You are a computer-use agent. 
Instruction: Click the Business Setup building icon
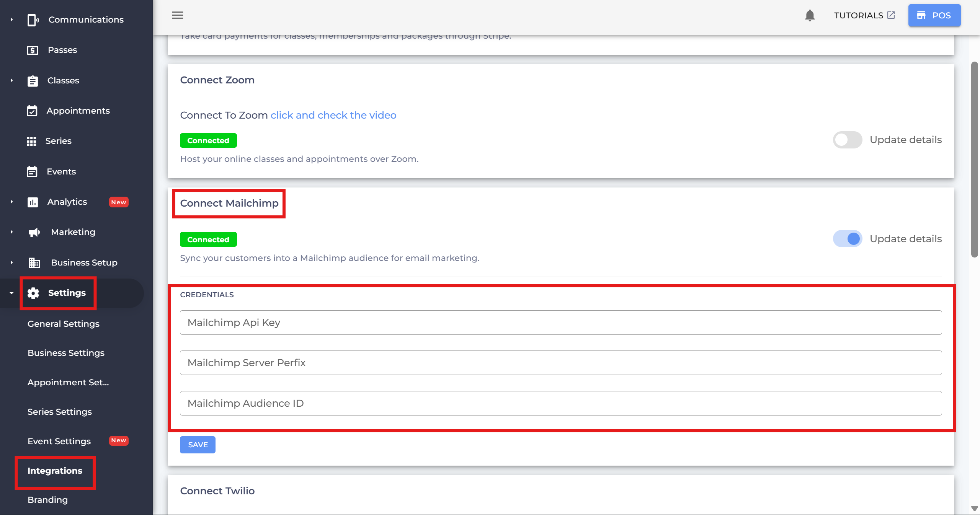pyautogui.click(x=34, y=262)
